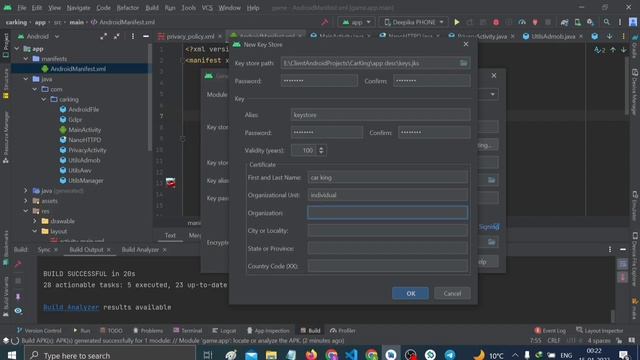Click the Windows Start button
The width and height of the screenshot is (640, 360).
[11, 355]
